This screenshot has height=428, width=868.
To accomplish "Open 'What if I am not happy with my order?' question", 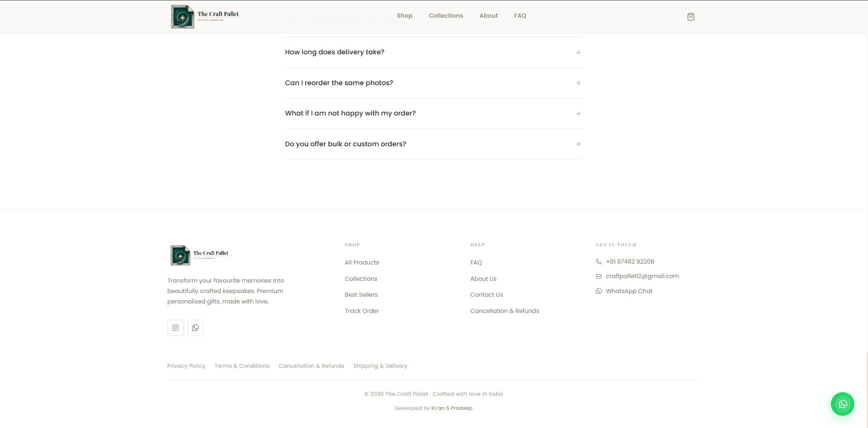I will click(x=433, y=114).
